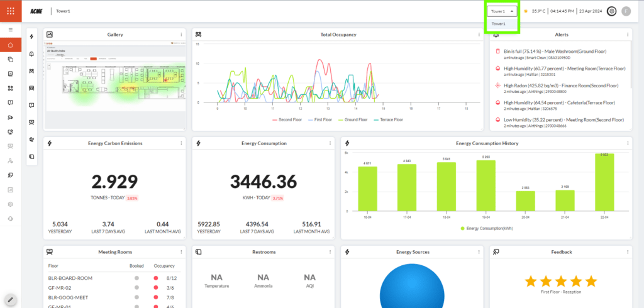Click the energy lightning icon in widget strip
This screenshot has height=308, width=644.
pos(31,37)
